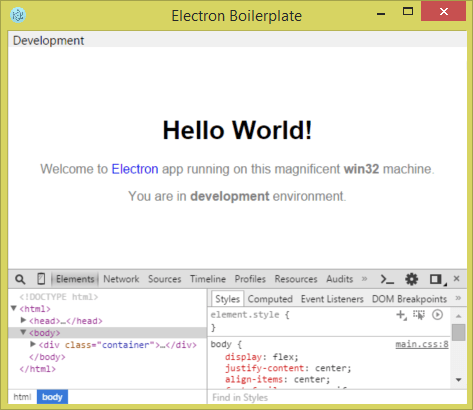Expand the div container node triangle
This screenshot has width=473, height=410.
(x=33, y=344)
